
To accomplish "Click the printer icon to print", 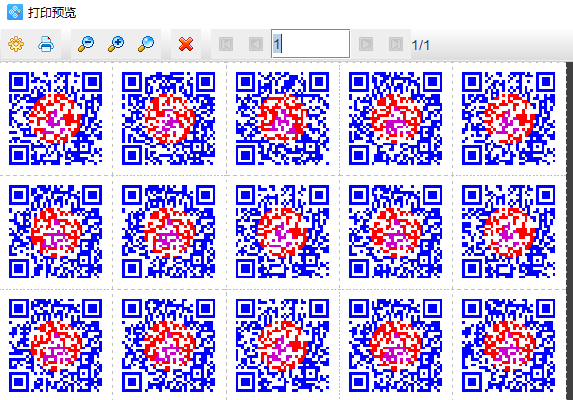I will pos(46,44).
